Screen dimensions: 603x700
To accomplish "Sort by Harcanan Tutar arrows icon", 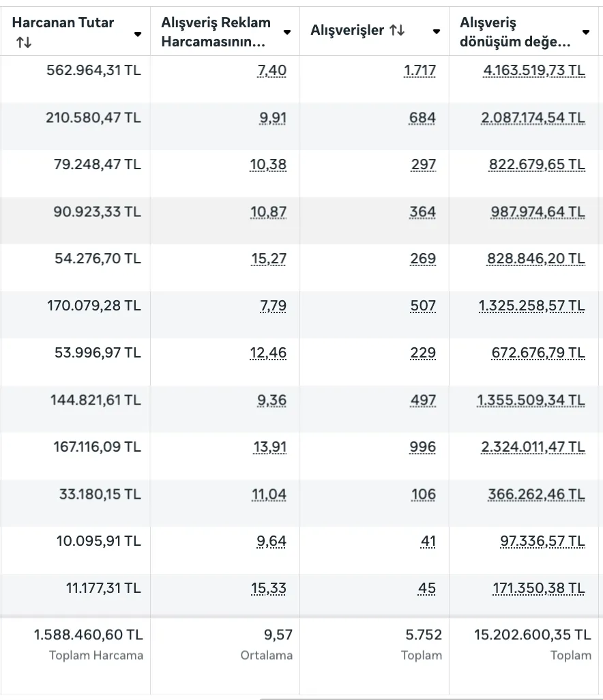I will (24, 42).
